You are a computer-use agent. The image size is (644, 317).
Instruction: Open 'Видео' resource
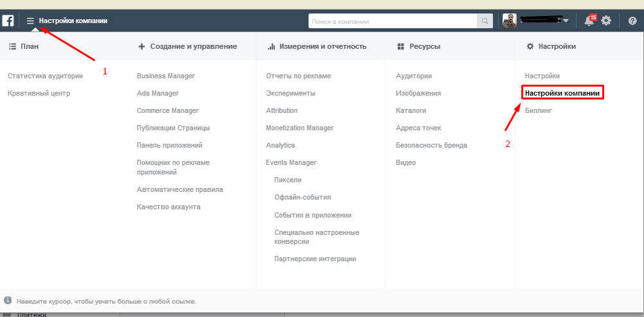[406, 162]
